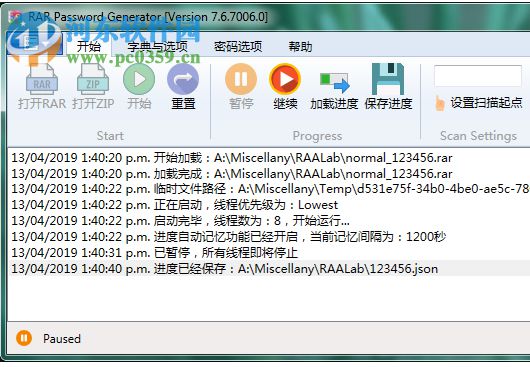Select log line 线程优先级为 Lowest
This screenshot has height=367, width=530.
[x=269, y=205]
